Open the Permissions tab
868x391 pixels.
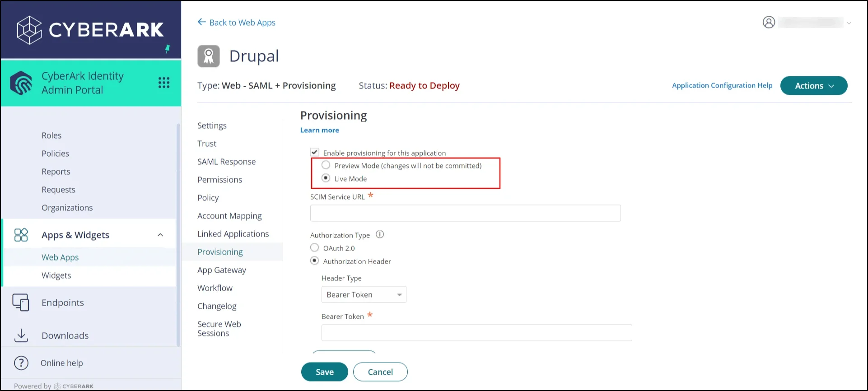click(219, 180)
